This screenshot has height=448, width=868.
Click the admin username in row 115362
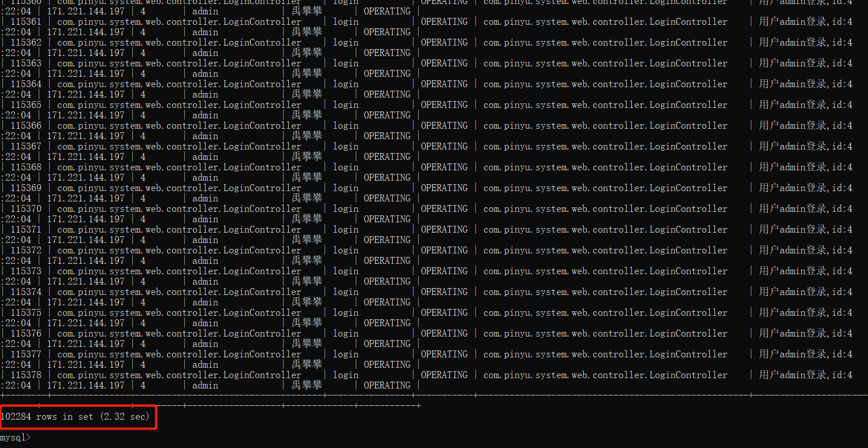coord(205,53)
